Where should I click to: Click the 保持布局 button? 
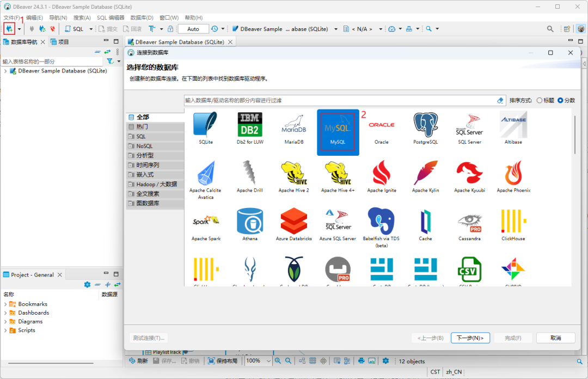(x=223, y=361)
